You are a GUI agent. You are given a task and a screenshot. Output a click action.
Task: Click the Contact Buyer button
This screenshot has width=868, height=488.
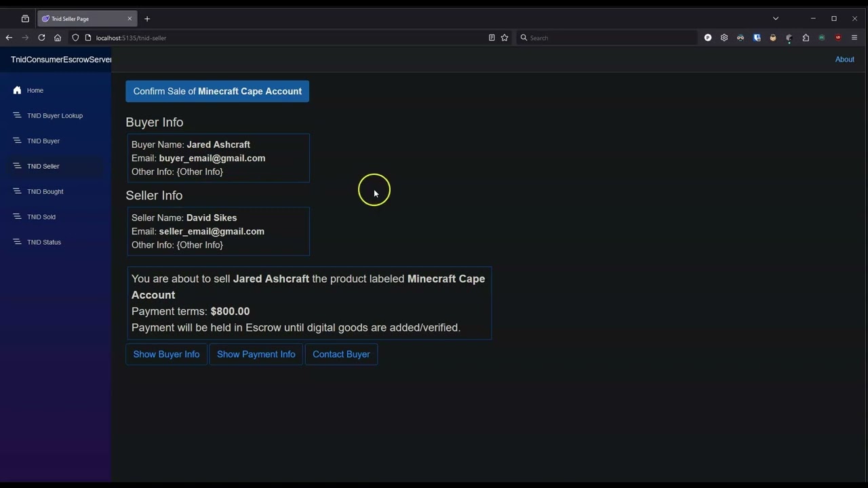coord(341,354)
